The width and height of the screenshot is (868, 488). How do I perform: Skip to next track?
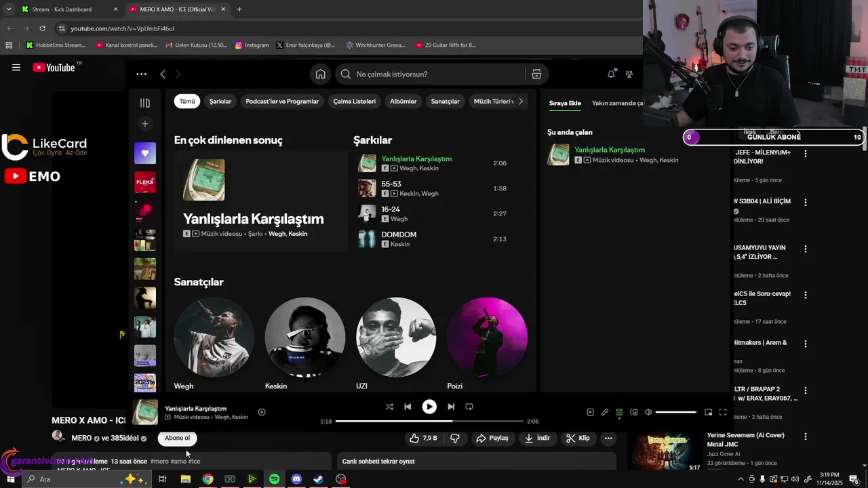[451, 407]
